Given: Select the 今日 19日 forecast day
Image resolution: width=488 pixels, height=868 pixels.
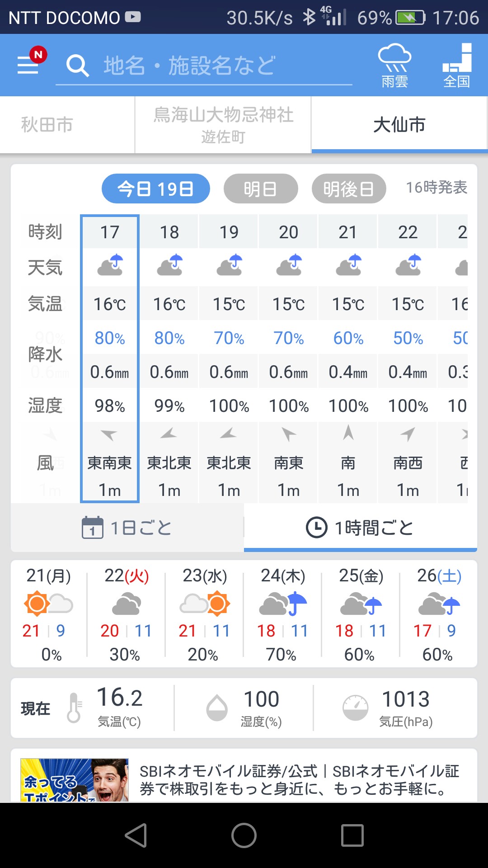Looking at the screenshot, I should tap(155, 189).
